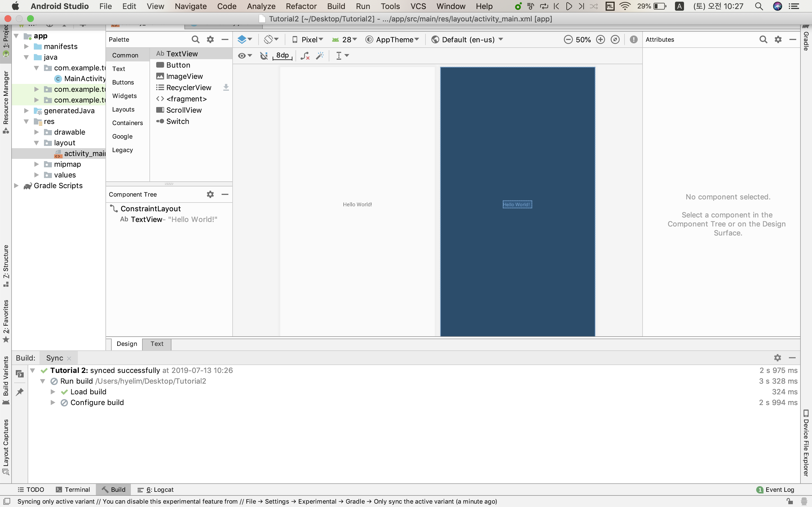
Task: Click the Infer Constraints magic wand icon
Action: pyautogui.click(x=320, y=56)
